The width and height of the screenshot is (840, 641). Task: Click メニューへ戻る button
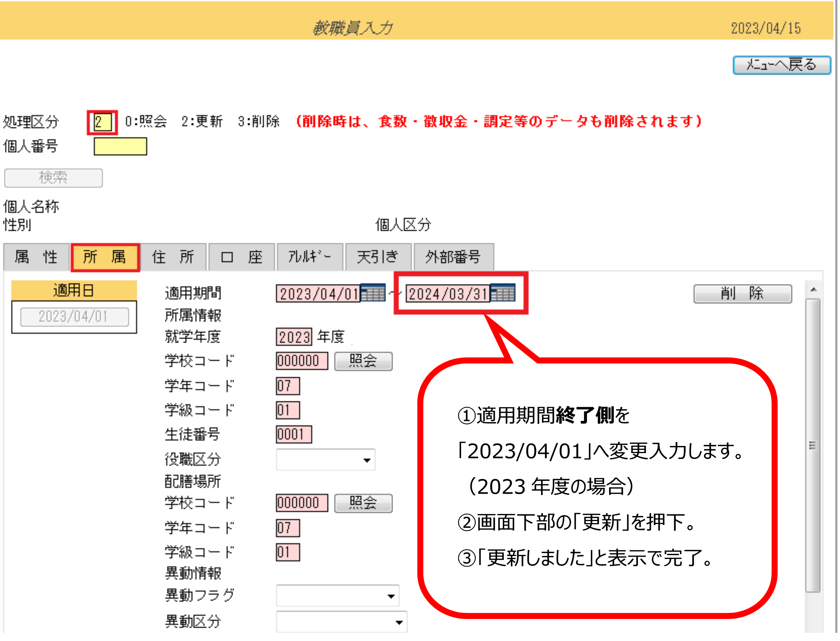(x=782, y=65)
